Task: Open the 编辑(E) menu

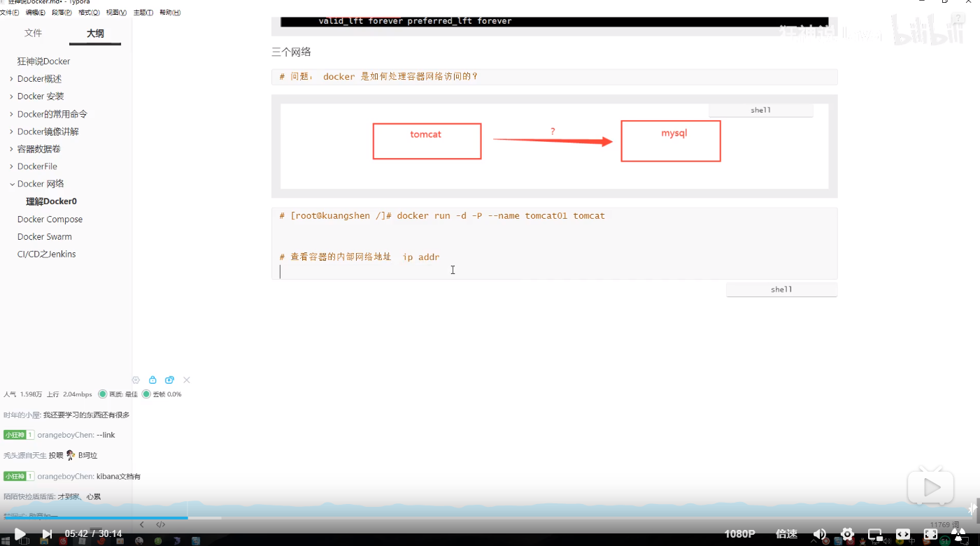Action: [36, 13]
